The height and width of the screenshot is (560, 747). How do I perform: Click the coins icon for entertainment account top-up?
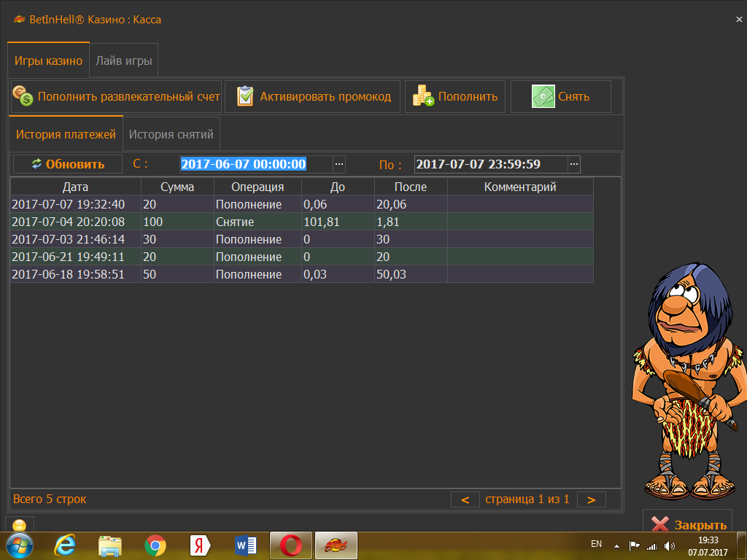tap(23, 96)
